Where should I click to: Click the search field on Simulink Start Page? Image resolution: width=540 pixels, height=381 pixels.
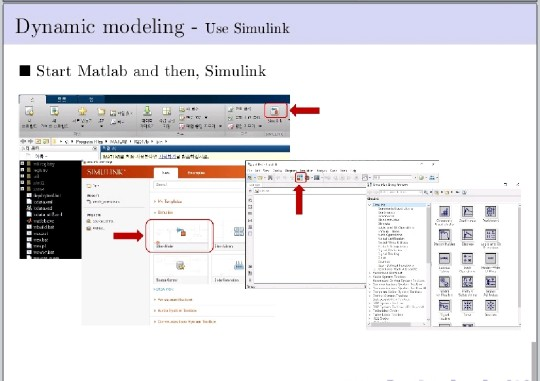point(199,185)
